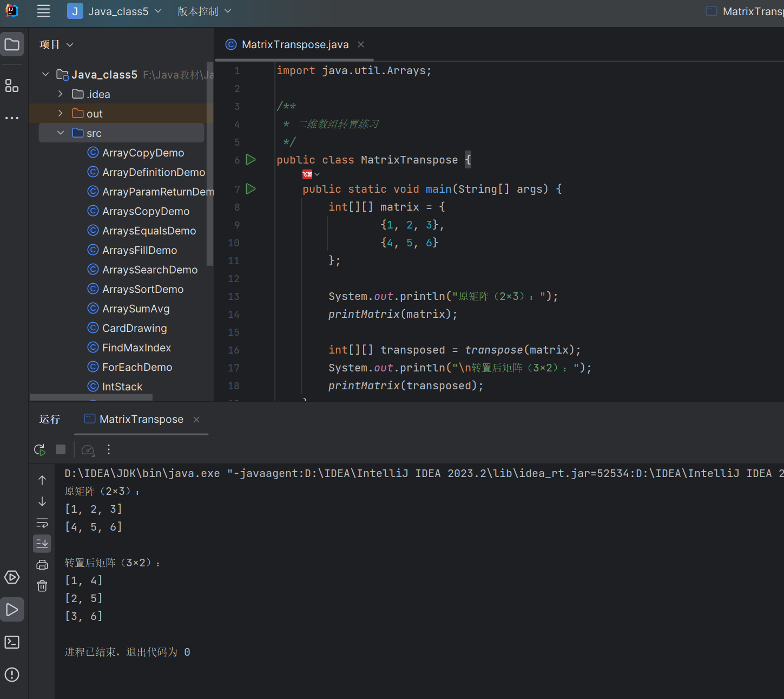Image resolution: width=784 pixels, height=699 pixels.
Task: Open the 版本控制 menu
Action: point(204,11)
